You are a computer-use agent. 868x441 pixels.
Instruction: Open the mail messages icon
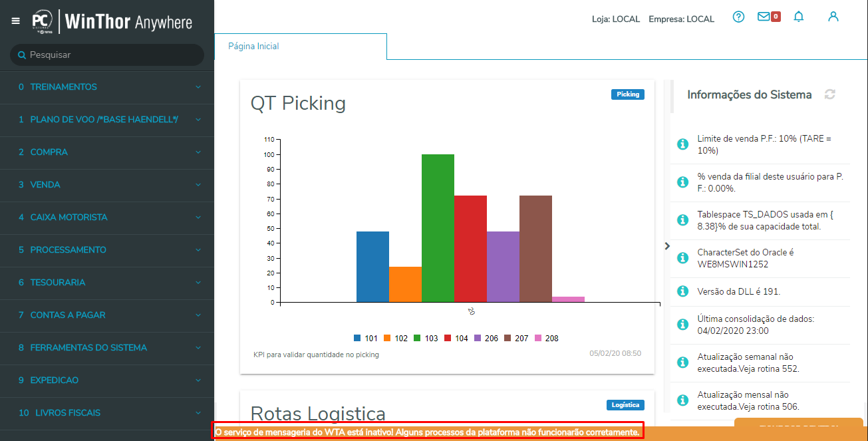pyautogui.click(x=764, y=17)
